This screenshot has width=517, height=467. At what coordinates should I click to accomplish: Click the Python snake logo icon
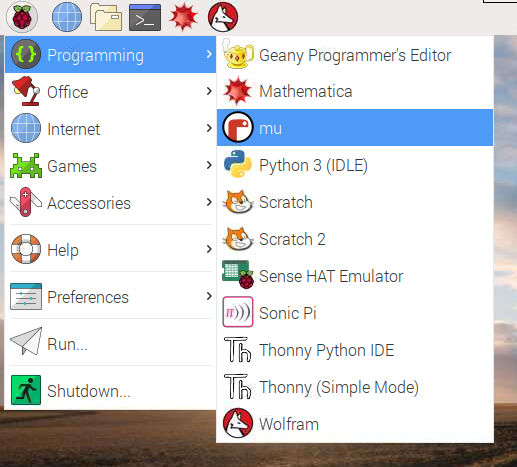point(238,164)
